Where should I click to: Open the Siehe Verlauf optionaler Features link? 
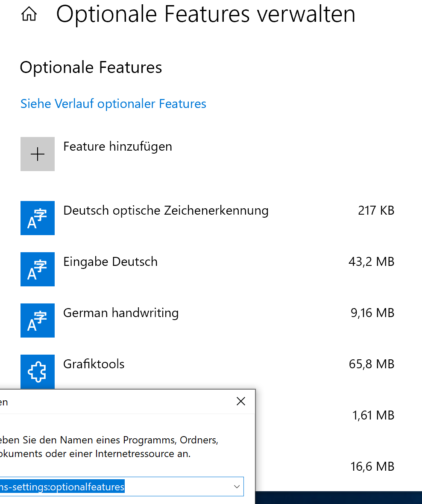pos(113,104)
